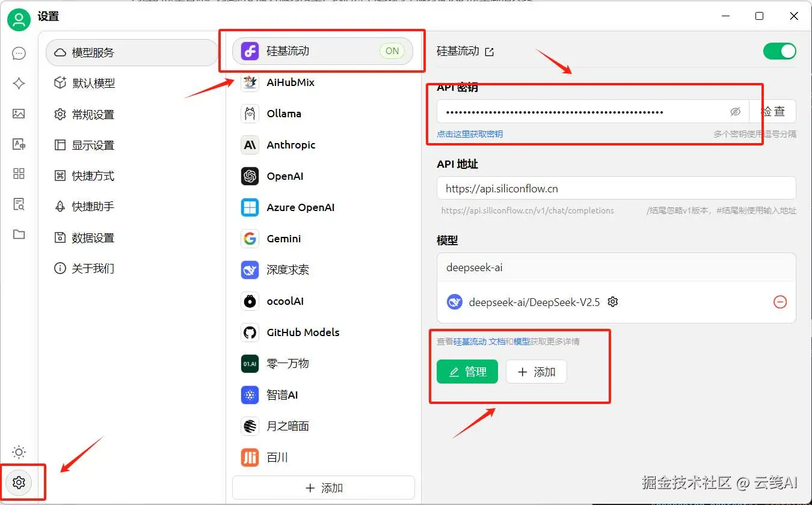Image resolution: width=812 pixels, height=505 pixels.
Task: Select the 零一万物 provider
Action: [x=324, y=364]
